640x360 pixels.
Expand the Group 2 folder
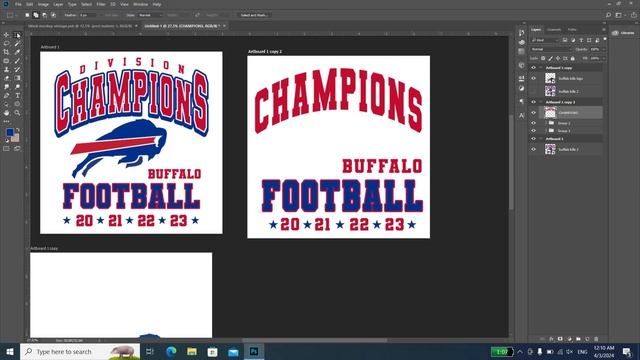(546, 123)
